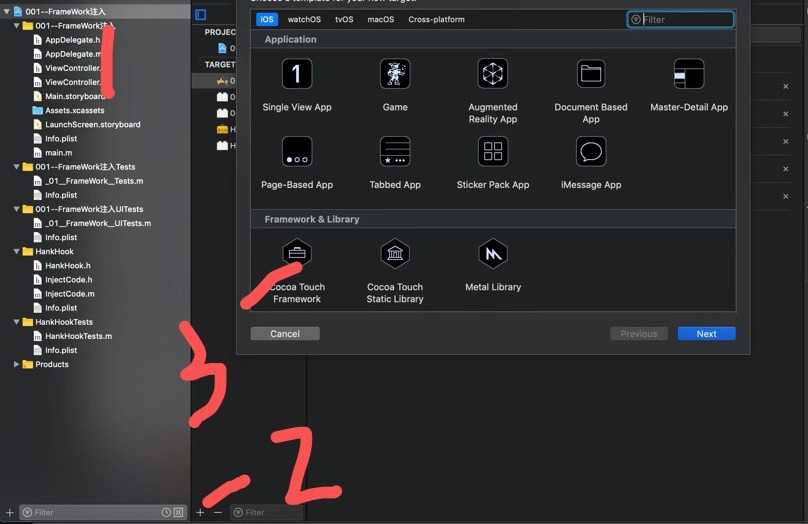The image size is (808, 524).
Task: Collapse the 001--FrameWork注入Tests group
Action: coord(16,166)
